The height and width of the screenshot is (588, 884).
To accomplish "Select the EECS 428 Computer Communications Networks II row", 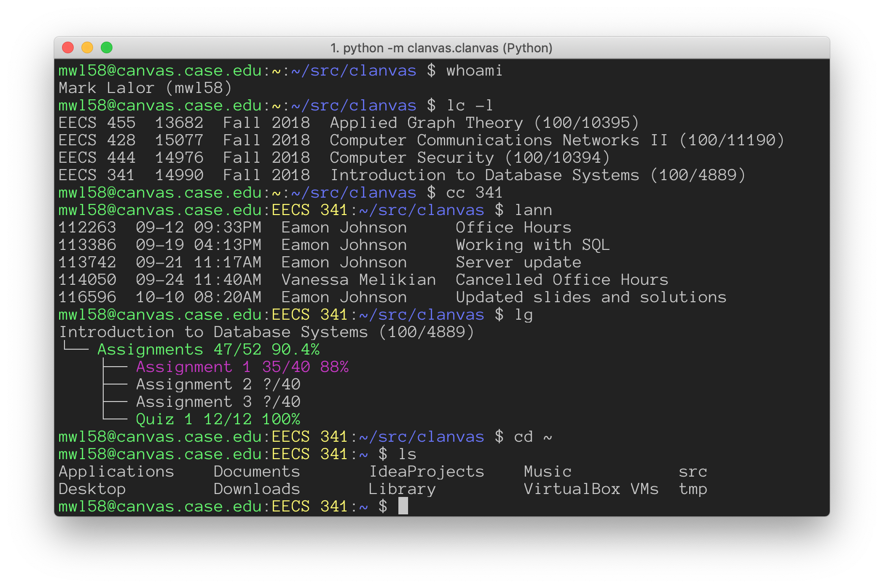I will coord(421,140).
